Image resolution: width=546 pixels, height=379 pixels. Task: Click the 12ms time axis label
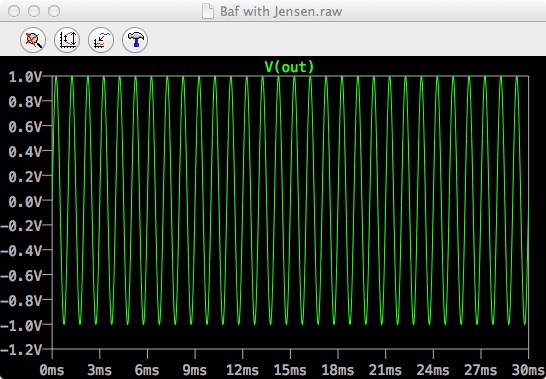(x=242, y=370)
